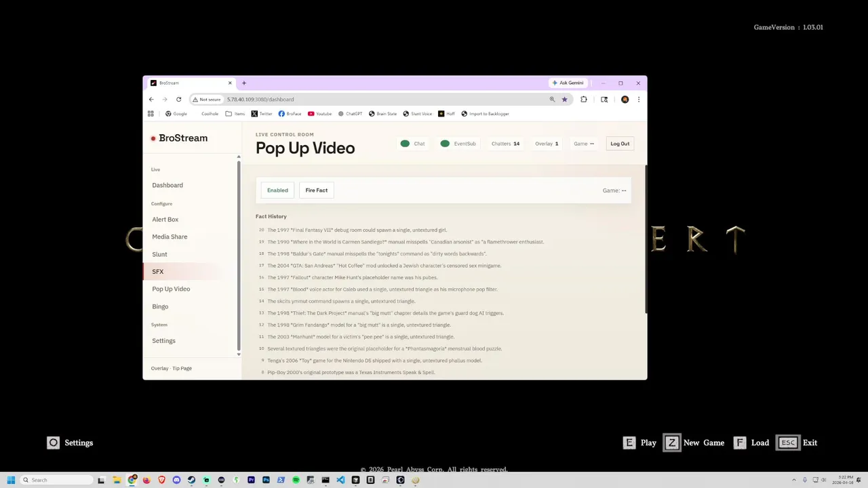Screen dimensions: 868x488
Task: Open the Windows Start menu
Action: 11,480
